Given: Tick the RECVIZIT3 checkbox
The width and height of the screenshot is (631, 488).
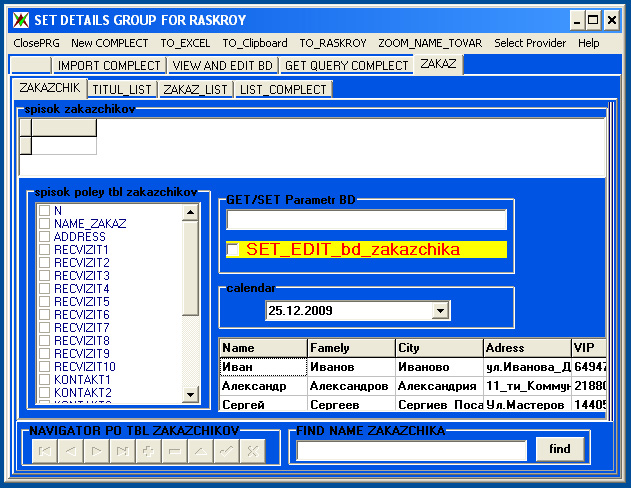Looking at the screenshot, I should coord(44,276).
